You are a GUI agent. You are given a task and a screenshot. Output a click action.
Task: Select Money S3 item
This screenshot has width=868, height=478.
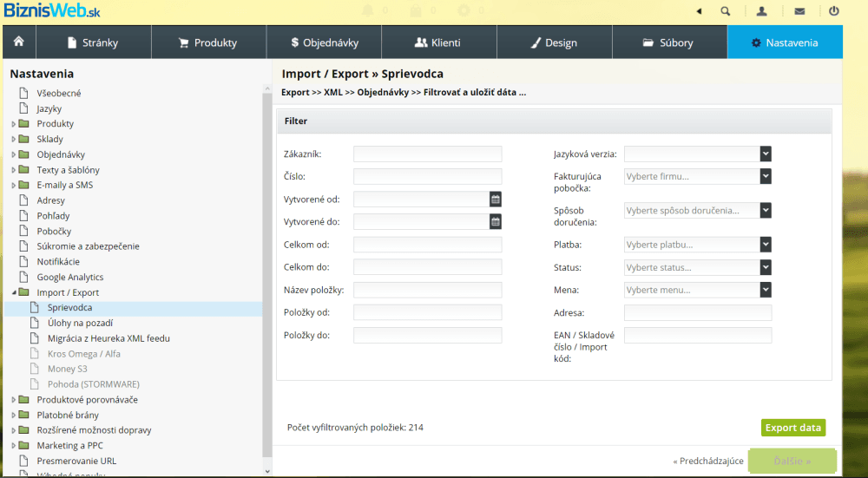[68, 369]
